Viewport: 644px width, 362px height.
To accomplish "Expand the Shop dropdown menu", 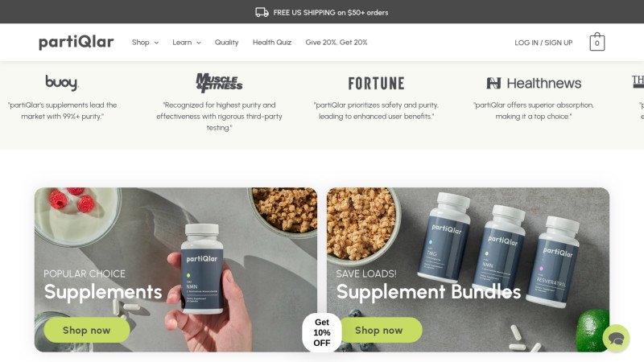I will click(x=145, y=43).
